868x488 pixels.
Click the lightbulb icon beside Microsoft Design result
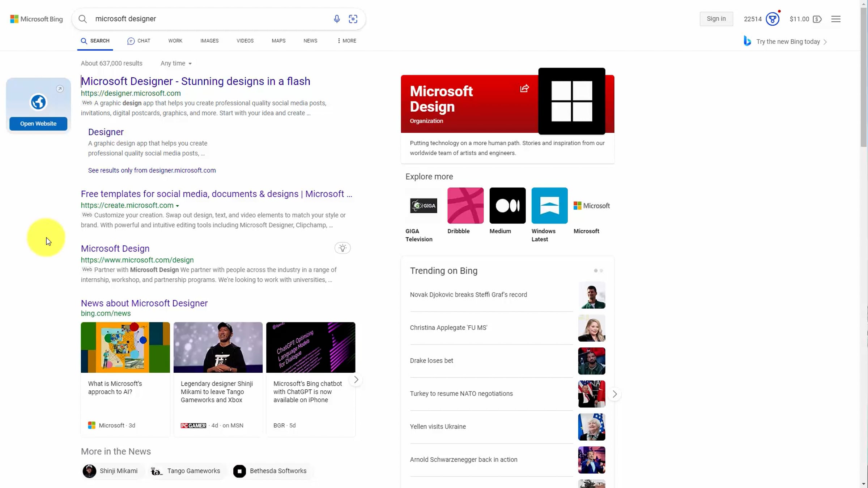pyautogui.click(x=342, y=248)
